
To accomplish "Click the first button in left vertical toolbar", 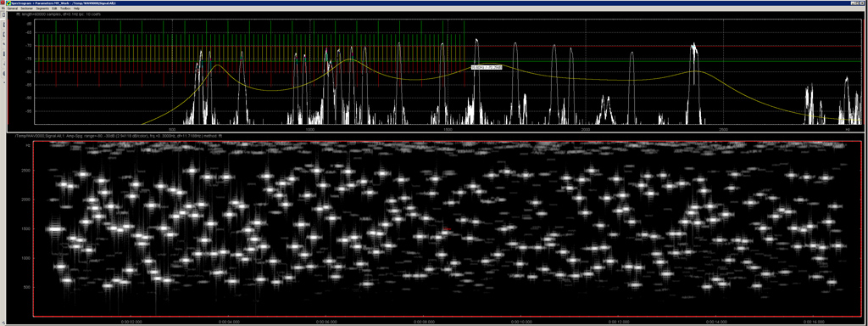I will click(x=4, y=14).
